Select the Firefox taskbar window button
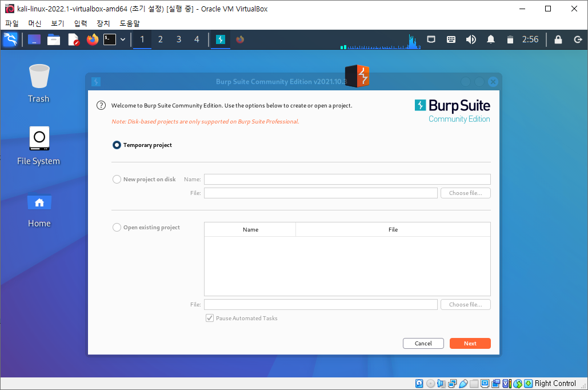This screenshot has width=588, height=390. pyautogui.click(x=240, y=39)
